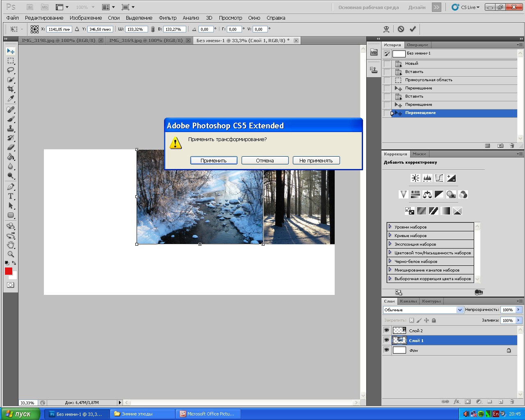Open Заливка fill slider arrow
The height and width of the screenshot is (420, 525).
pos(519,320)
